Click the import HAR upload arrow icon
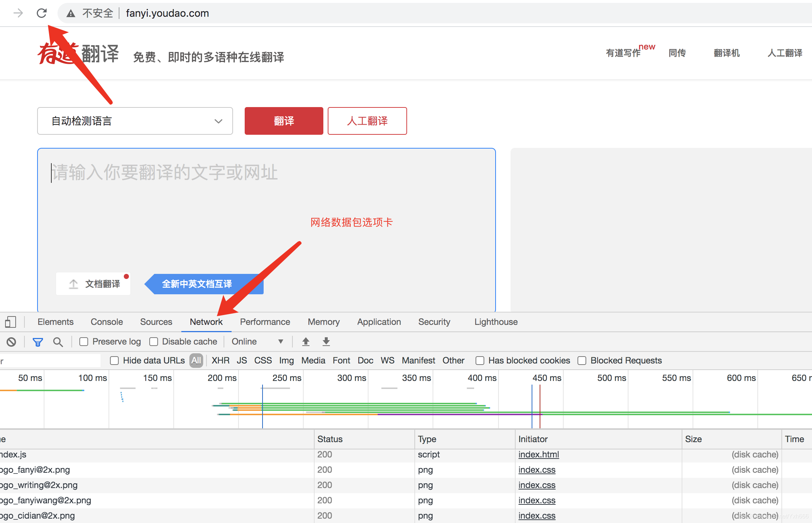 (x=306, y=342)
